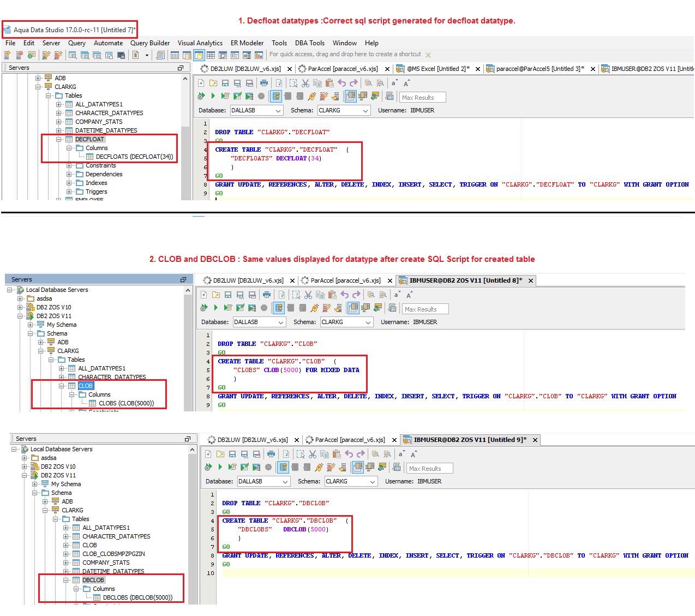Decrease font size with small 'a' in DECFLOAT editor

pos(394,83)
